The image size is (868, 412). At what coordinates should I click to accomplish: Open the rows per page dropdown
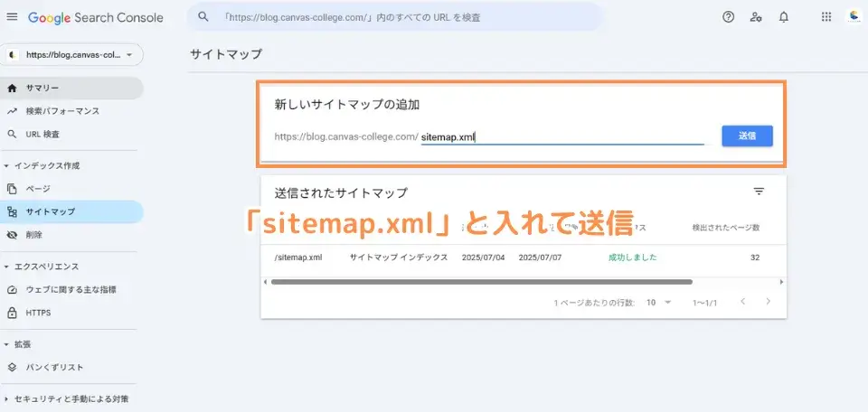pos(659,303)
